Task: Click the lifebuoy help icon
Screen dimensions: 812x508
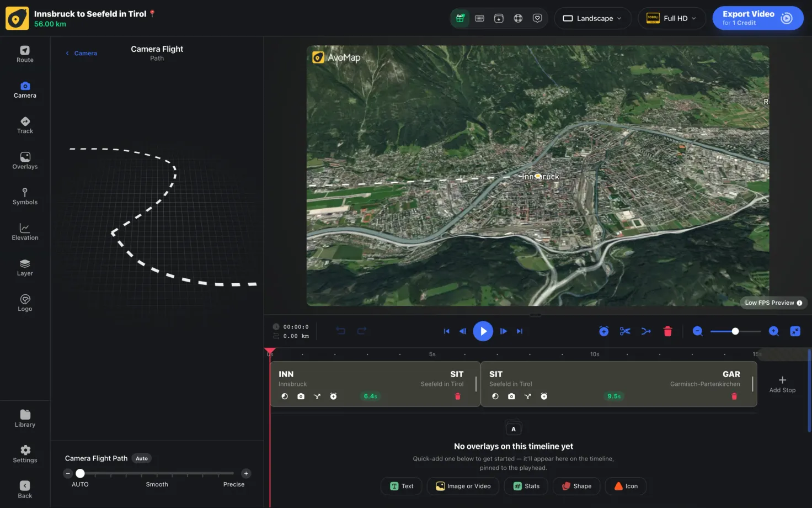Action: point(518,18)
